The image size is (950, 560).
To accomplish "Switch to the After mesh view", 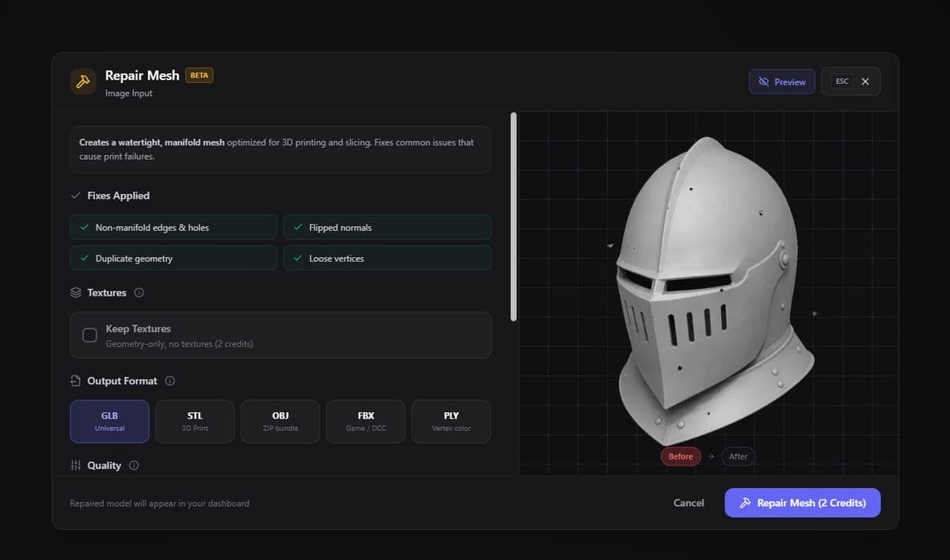I will [738, 456].
